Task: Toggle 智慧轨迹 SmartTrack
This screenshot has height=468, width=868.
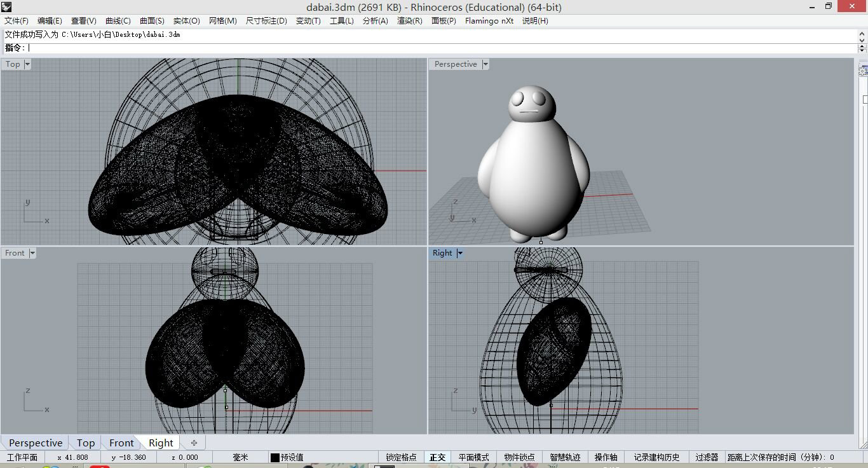Action: [565, 457]
